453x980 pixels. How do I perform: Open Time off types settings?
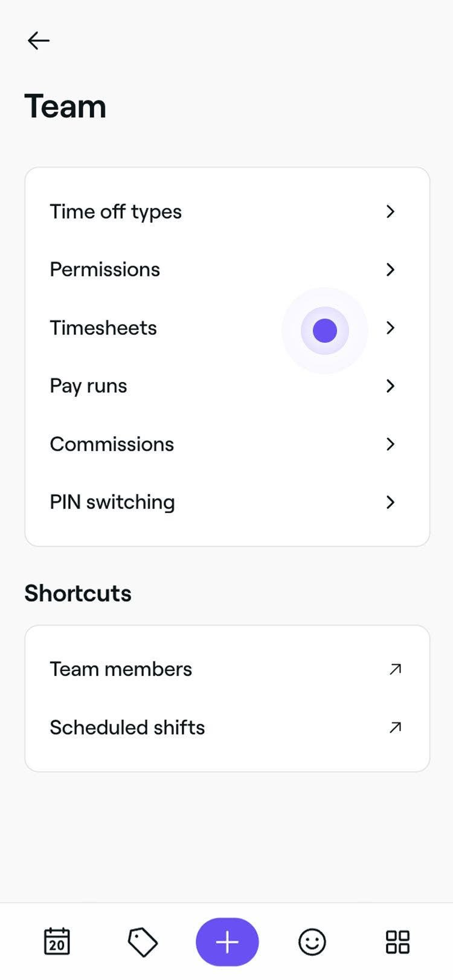coord(115,212)
